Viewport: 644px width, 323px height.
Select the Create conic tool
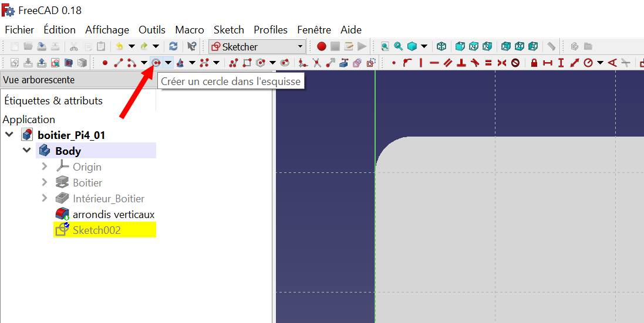click(180, 63)
